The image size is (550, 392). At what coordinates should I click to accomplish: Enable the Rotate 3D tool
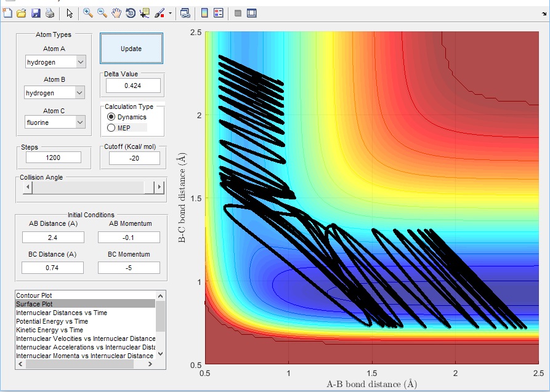tap(131, 13)
